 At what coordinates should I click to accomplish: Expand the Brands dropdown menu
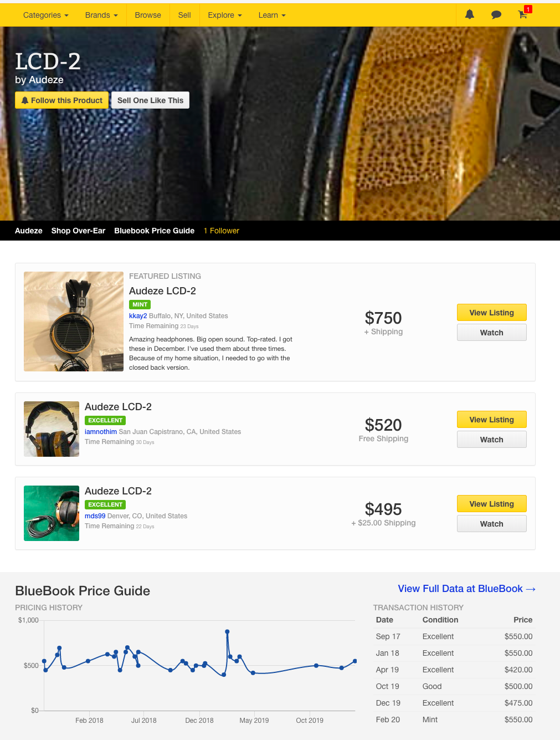[x=101, y=15]
